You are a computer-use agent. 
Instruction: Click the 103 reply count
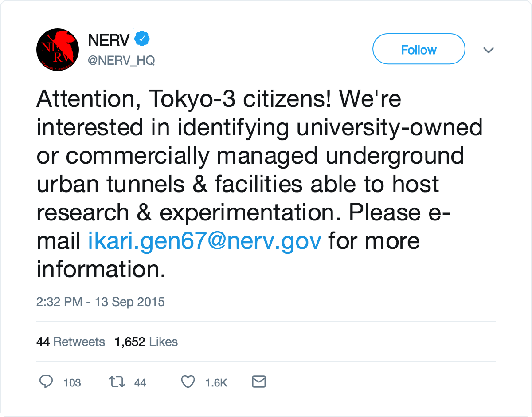coord(72,383)
